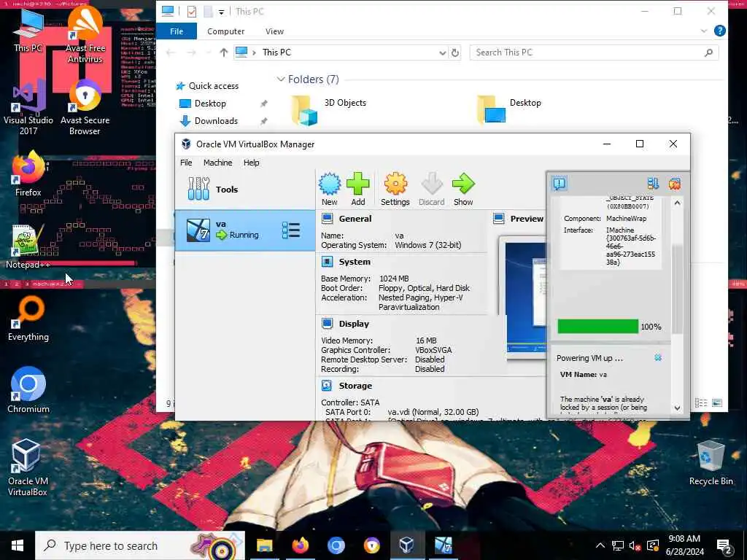The image size is (747, 560).
Task: Click the Discard toolbar icon
Action: pyautogui.click(x=432, y=184)
